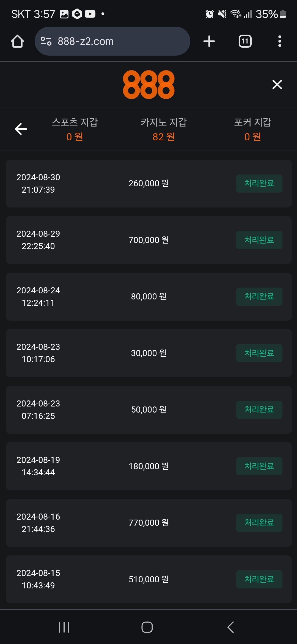Open the 2024-08-24 80,000 원 transaction row
297x644 pixels.
click(x=148, y=296)
